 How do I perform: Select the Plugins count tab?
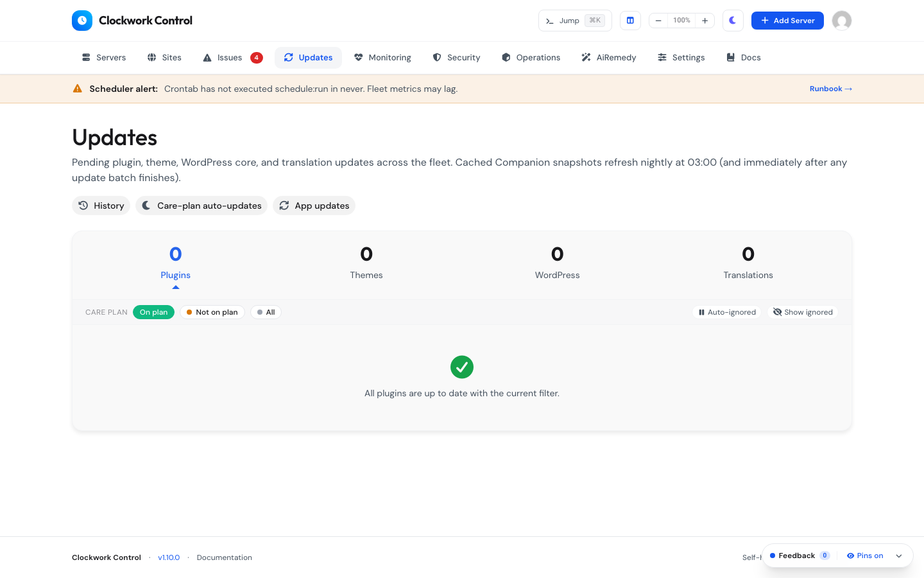[x=176, y=265]
